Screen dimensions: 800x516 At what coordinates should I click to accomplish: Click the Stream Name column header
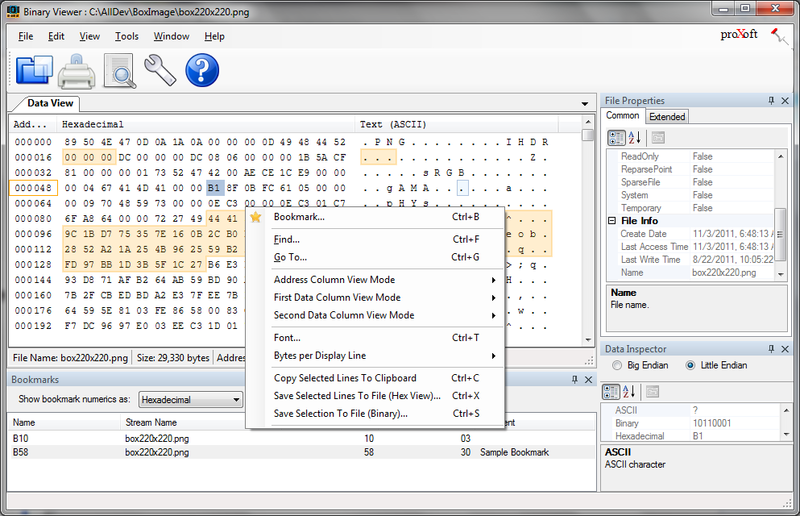pyautogui.click(x=151, y=423)
